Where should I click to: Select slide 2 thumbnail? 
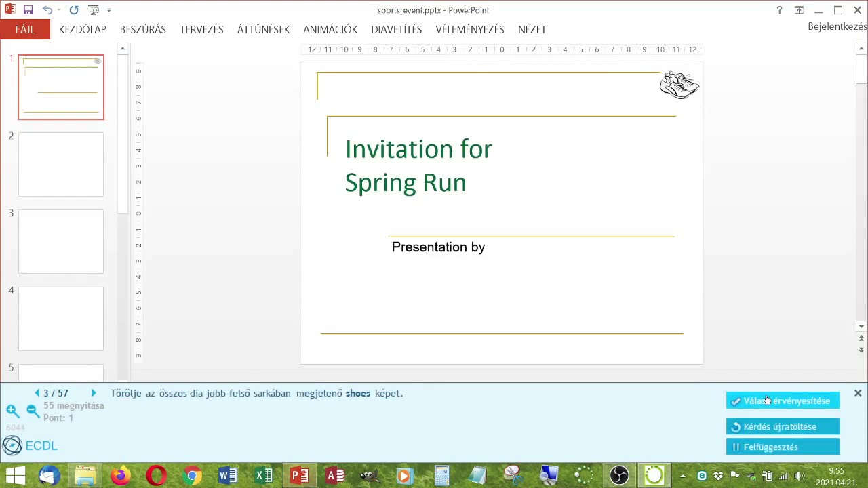61,164
